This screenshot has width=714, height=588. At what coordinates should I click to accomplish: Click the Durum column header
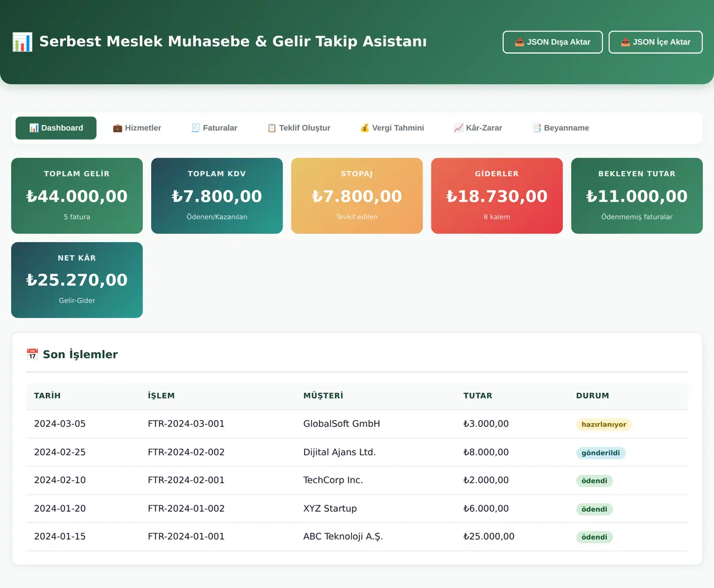click(x=593, y=396)
